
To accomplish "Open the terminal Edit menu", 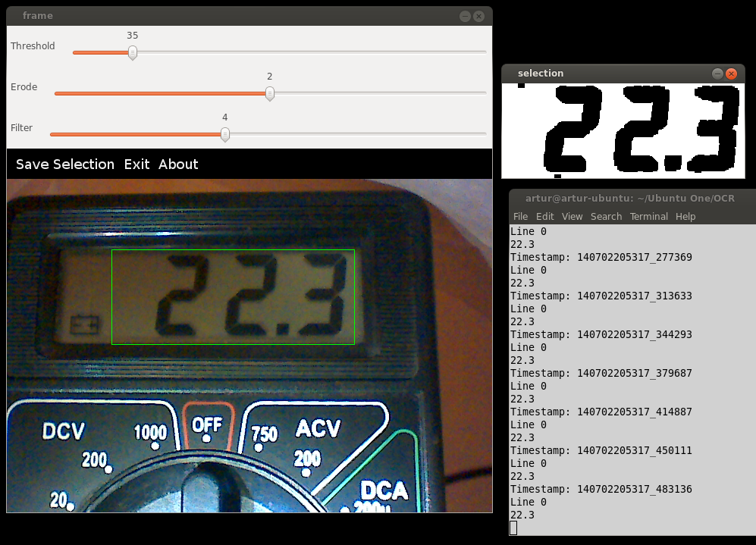I will (x=545, y=216).
